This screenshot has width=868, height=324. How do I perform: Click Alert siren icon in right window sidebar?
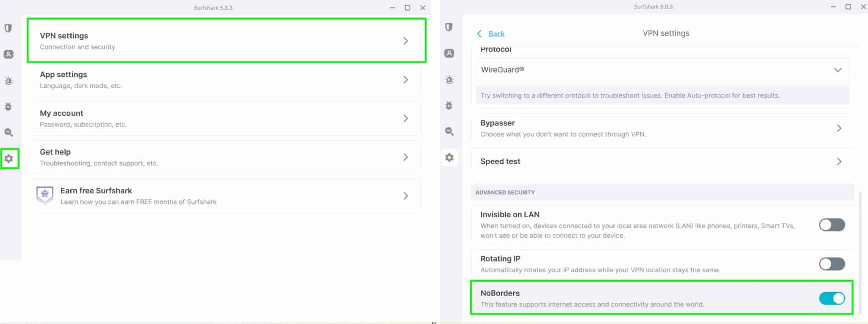tap(449, 79)
